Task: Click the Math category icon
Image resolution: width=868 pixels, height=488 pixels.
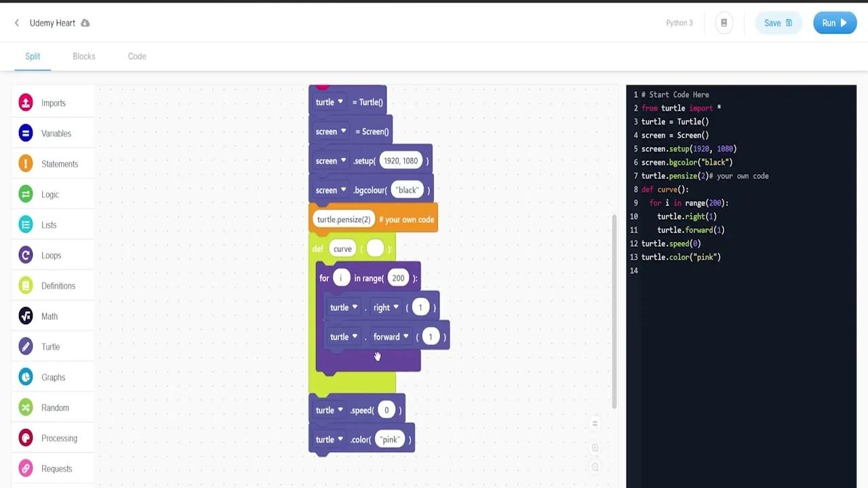Action: point(26,317)
